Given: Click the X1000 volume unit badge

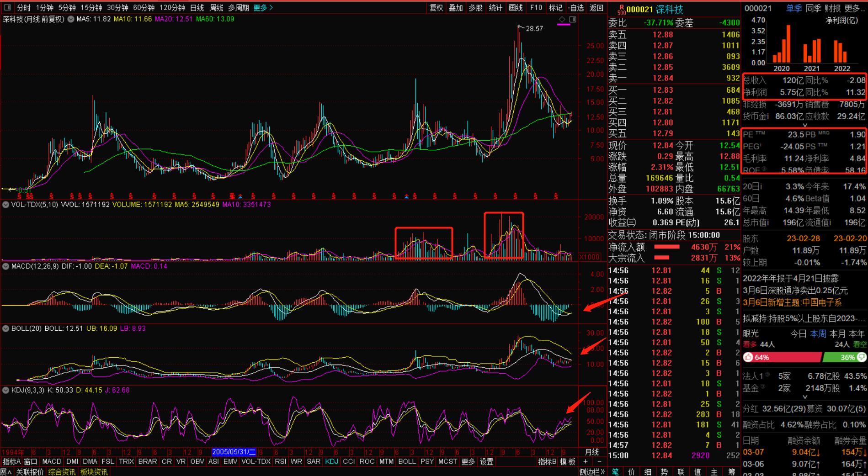Looking at the screenshot, I should coord(589,257).
